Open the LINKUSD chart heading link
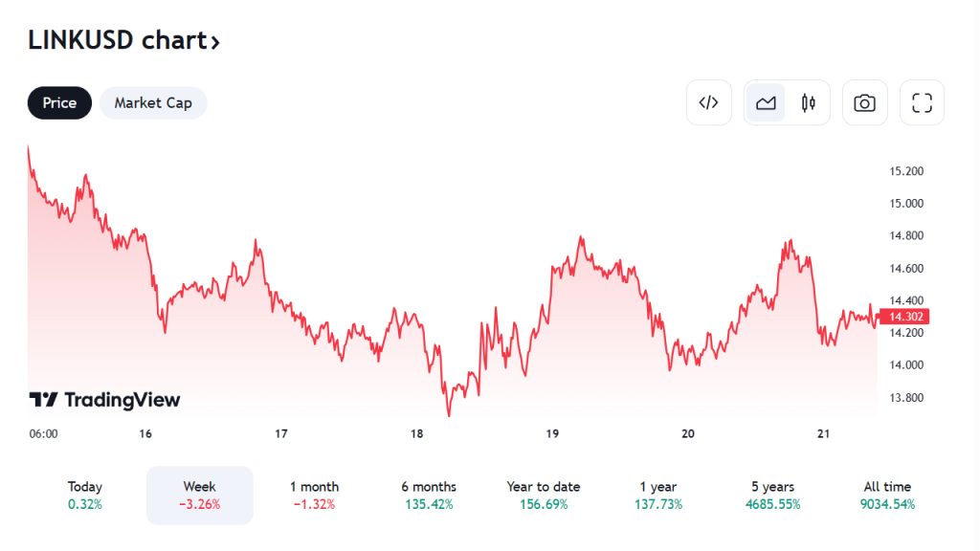 (x=117, y=40)
